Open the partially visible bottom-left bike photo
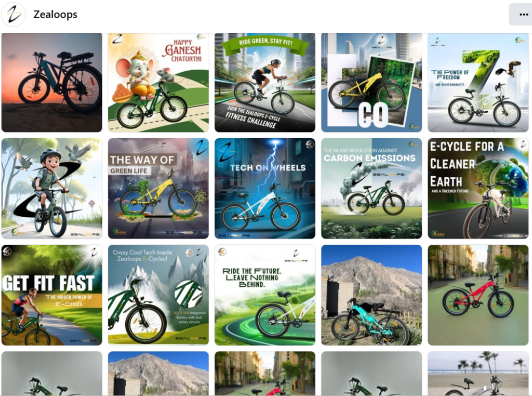532x396 pixels. click(51, 373)
